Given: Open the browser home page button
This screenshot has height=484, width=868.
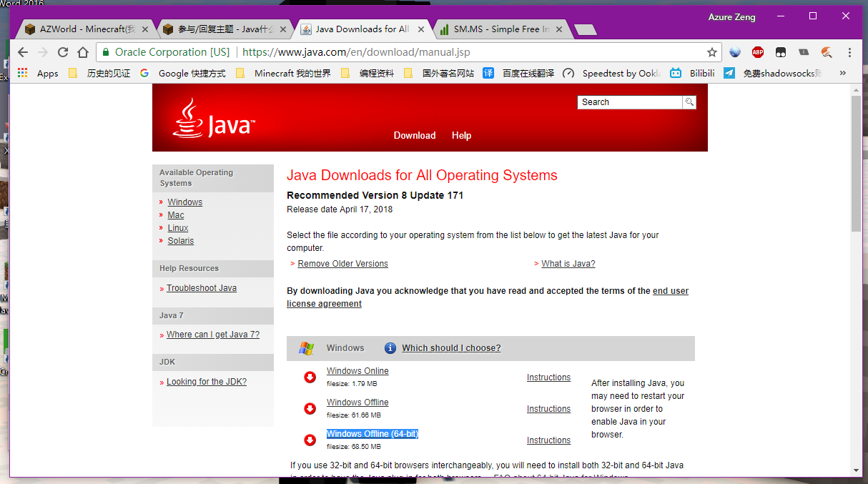Looking at the screenshot, I should point(83,52).
